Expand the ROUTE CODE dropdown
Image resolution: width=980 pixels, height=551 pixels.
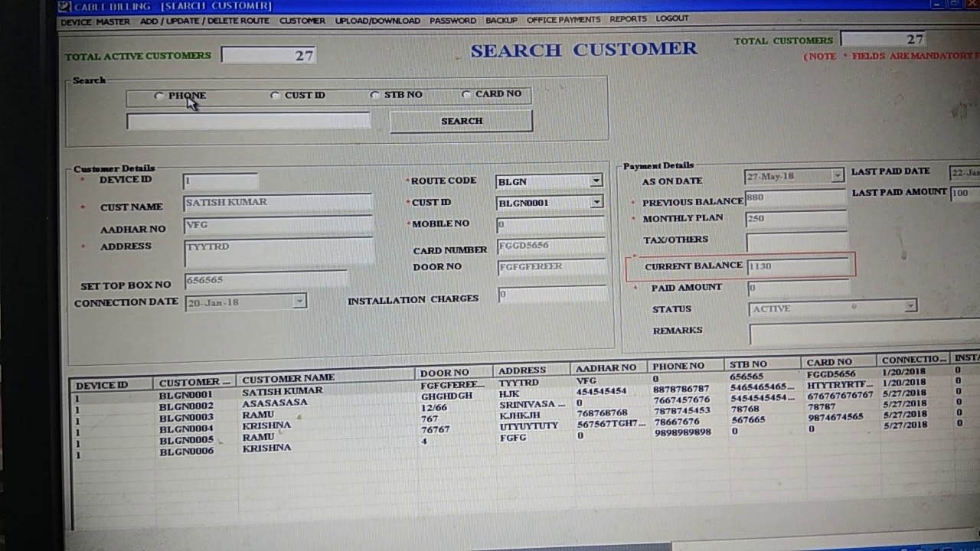click(x=596, y=181)
